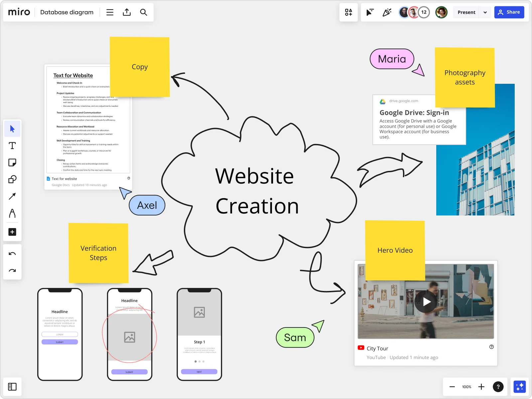The height and width of the screenshot is (399, 532).
Task: Open the zoom level 100% menu
Action: (466, 387)
